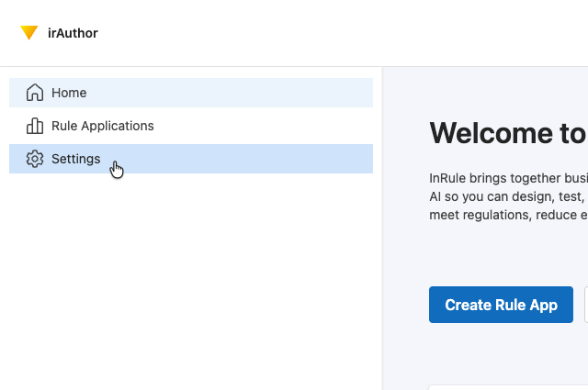This screenshot has height=390, width=588.
Task: Click the Welcome to heading
Action: pos(508,133)
